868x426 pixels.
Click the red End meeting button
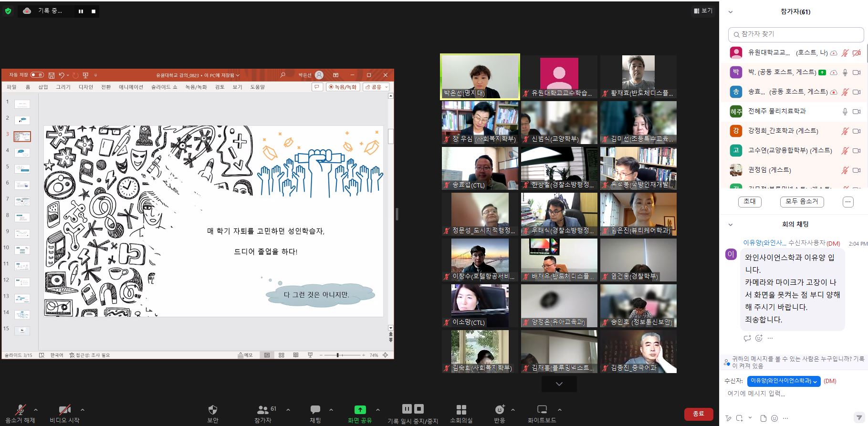(x=698, y=414)
